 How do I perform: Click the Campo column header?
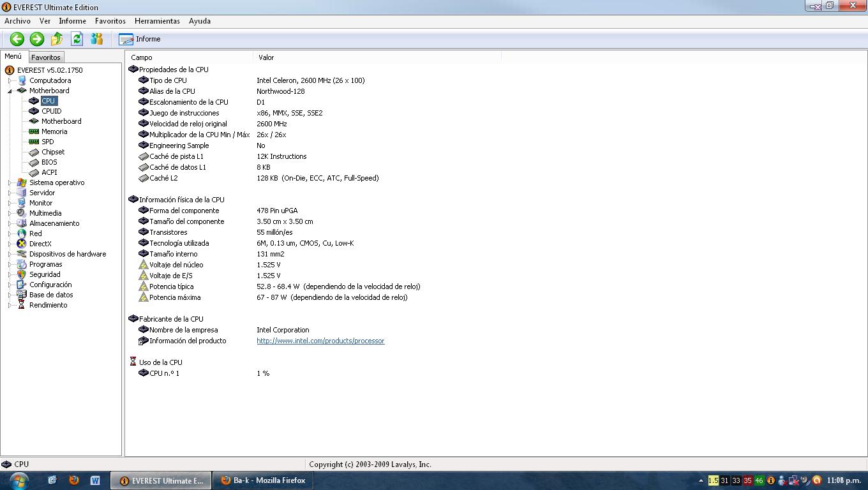click(x=189, y=57)
